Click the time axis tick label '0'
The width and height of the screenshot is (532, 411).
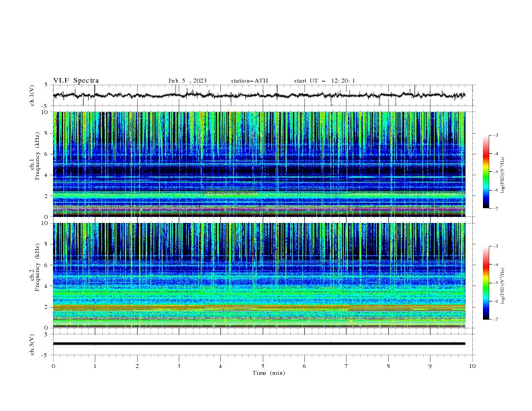(x=53, y=366)
